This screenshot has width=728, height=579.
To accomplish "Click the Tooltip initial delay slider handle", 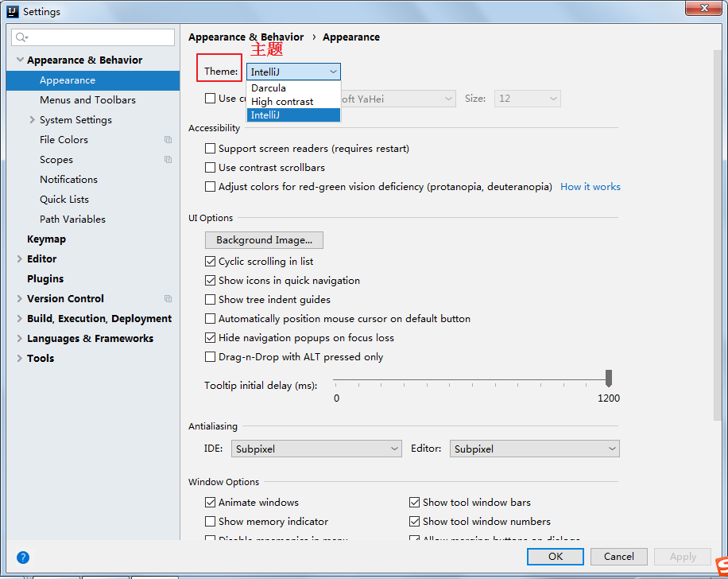I will click(609, 378).
